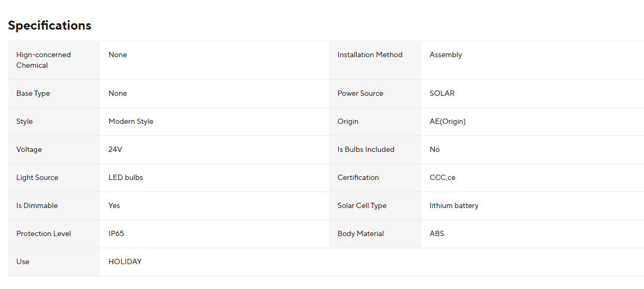
Task: Select the Light Source label cell
Action: tap(54, 178)
